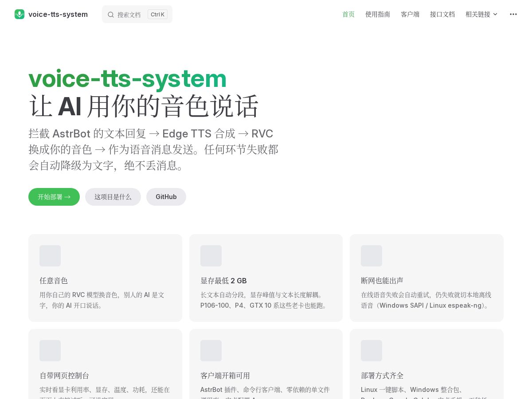The height and width of the screenshot is (399, 532).
Task: Click the 自带网页控制台 card title
Action: pos(64,376)
